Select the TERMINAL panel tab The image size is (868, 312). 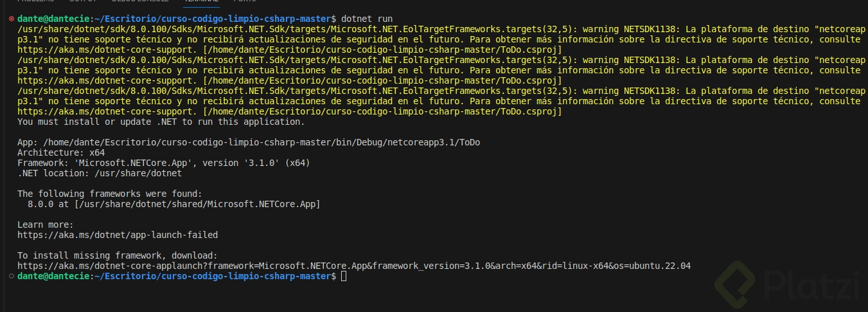coord(200,2)
